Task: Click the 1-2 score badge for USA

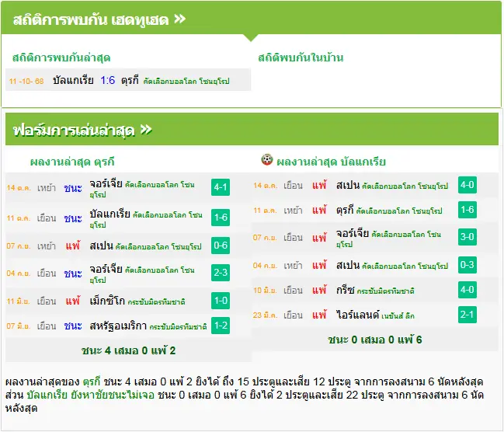Action: click(221, 326)
